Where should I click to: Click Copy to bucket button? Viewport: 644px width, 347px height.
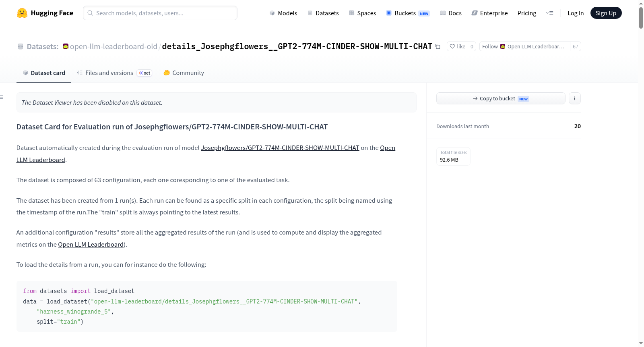tap(501, 98)
